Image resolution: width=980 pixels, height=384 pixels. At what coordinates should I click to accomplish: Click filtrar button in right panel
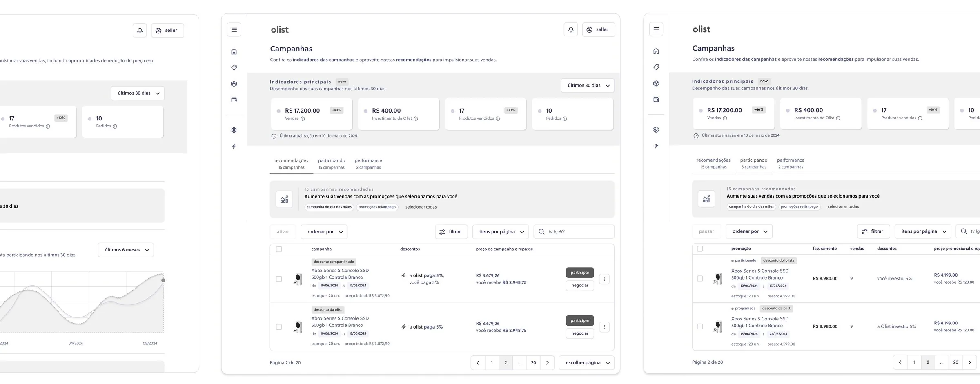point(873,231)
